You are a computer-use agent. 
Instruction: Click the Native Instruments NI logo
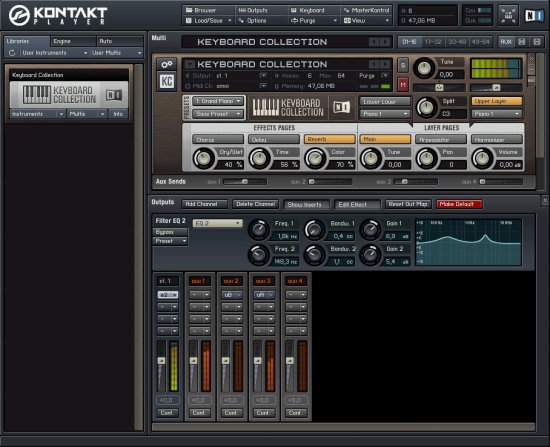click(534, 15)
